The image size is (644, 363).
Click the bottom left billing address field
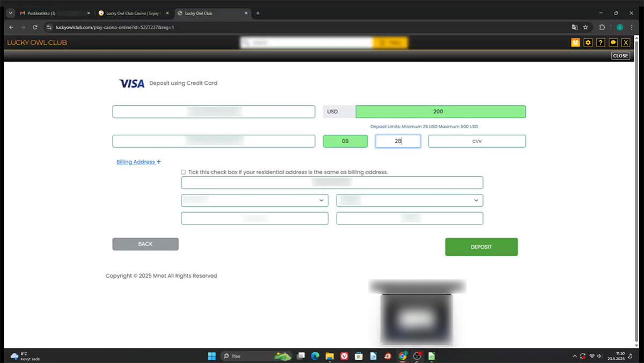[255, 219]
